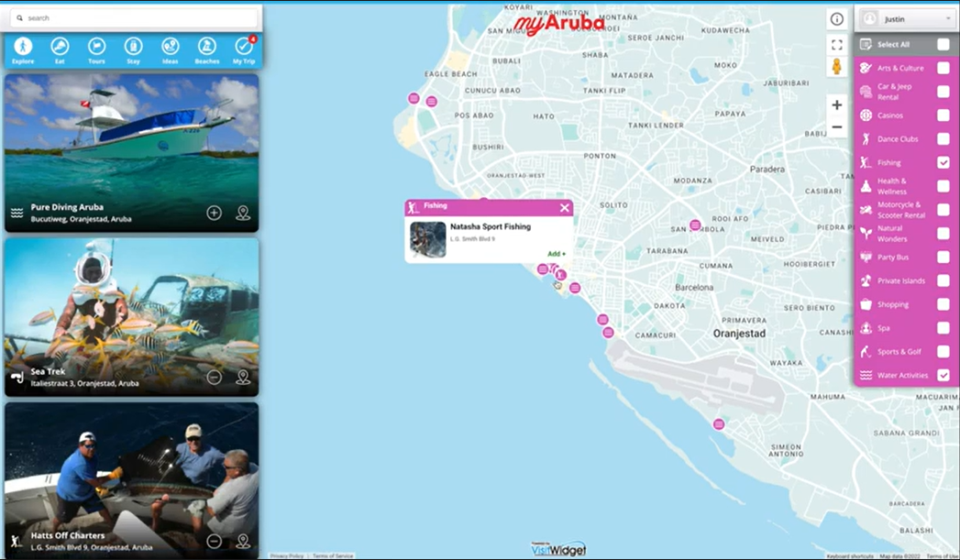This screenshot has height=560, width=960.
Task: Click the Spa category icon
Action: click(x=866, y=328)
